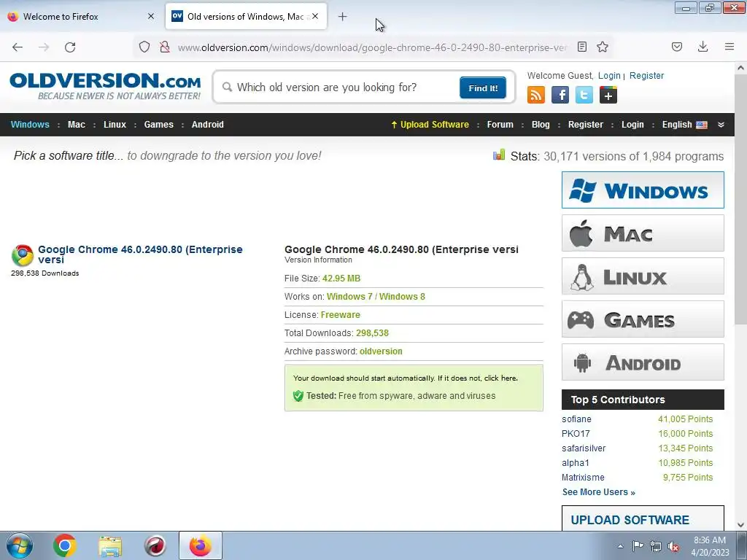Click the 'click here' manual download link
The width and height of the screenshot is (747, 560).
click(x=500, y=378)
